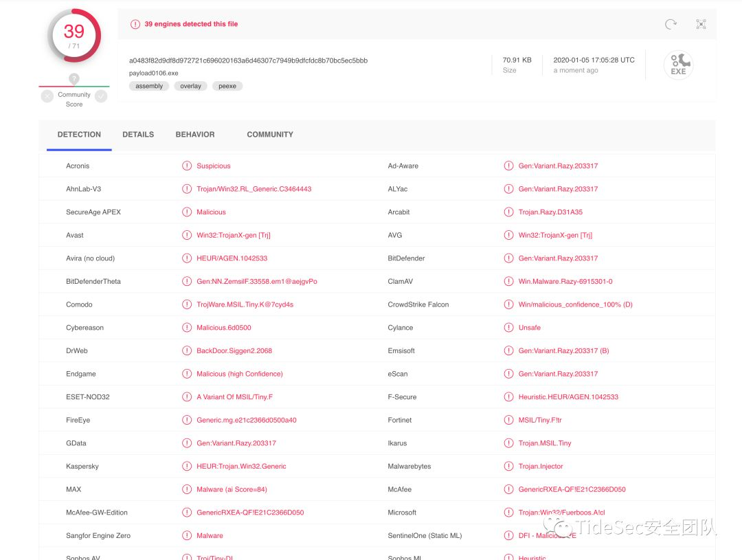Click the alert icon in the AVG row
Screen dimensions: 742x560
point(508,235)
